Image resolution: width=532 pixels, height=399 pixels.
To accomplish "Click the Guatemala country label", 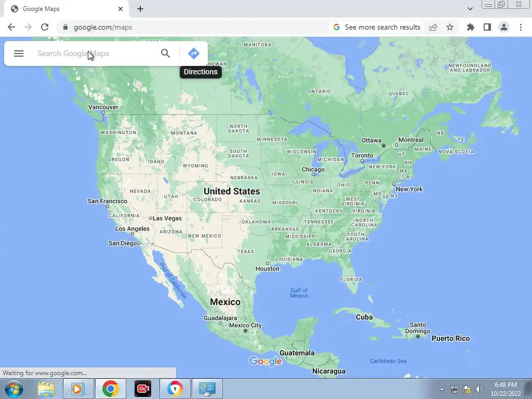I will tap(297, 353).
